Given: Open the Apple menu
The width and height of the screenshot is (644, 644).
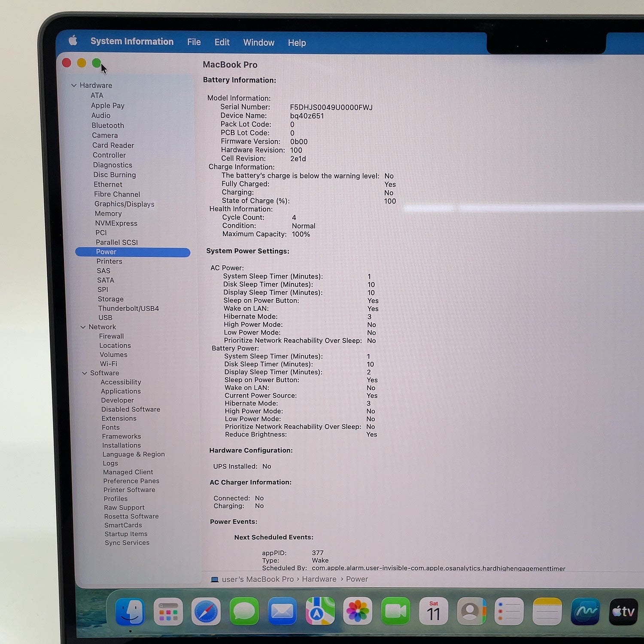Looking at the screenshot, I should coord(73,41).
